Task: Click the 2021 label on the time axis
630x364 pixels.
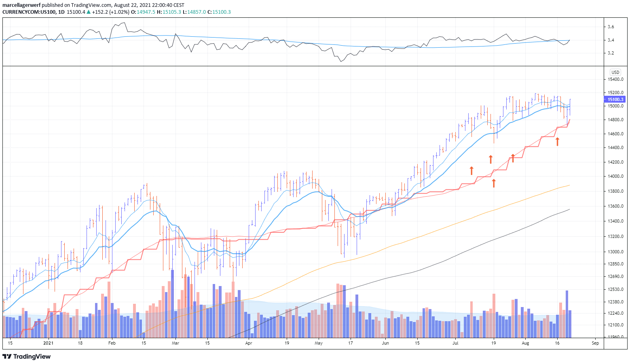Action: [49, 343]
